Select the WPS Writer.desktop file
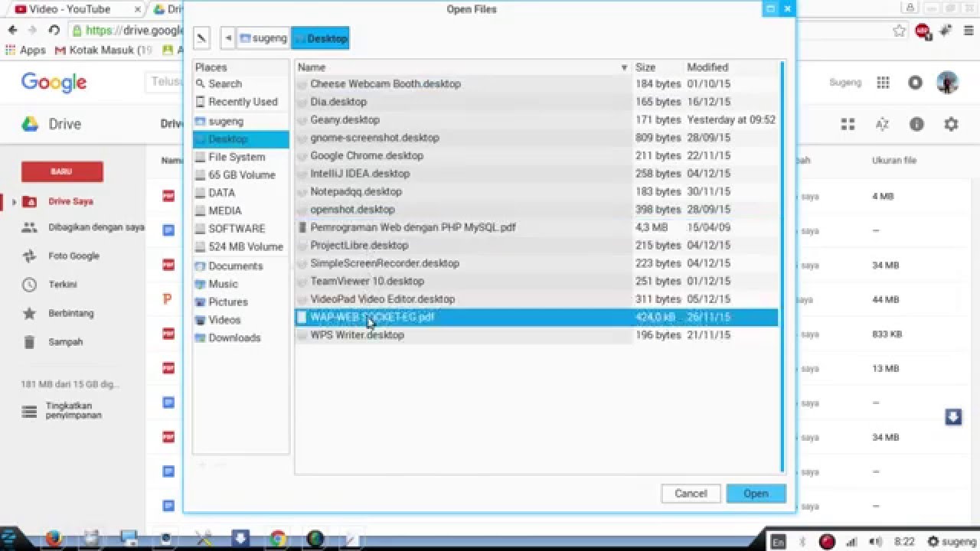 (x=536, y=335)
